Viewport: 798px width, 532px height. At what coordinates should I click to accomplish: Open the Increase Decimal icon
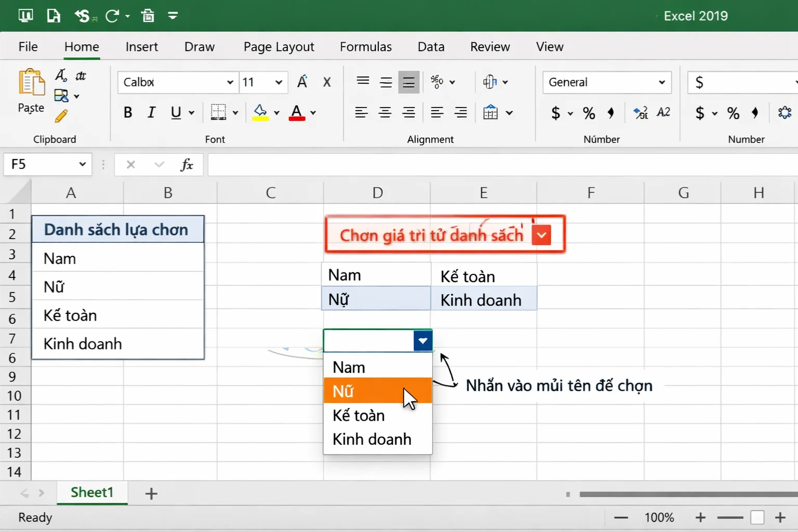point(640,113)
